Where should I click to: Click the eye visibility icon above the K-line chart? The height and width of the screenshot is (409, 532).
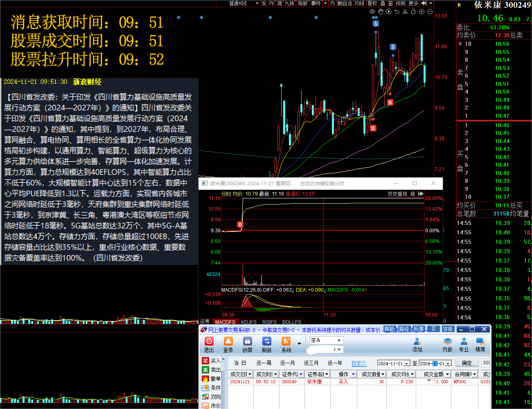(x=372, y=11)
